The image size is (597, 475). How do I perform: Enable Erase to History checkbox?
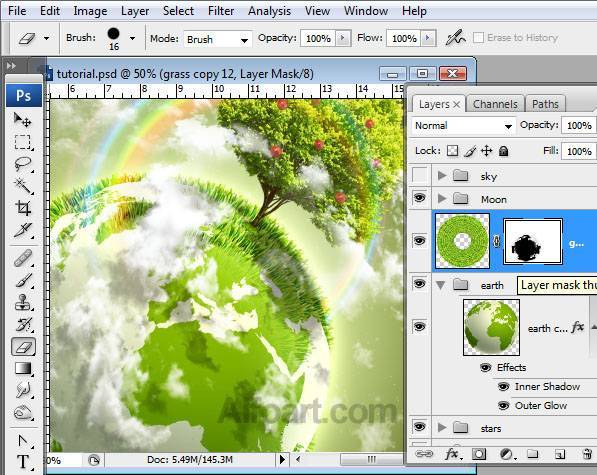pos(478,38)
